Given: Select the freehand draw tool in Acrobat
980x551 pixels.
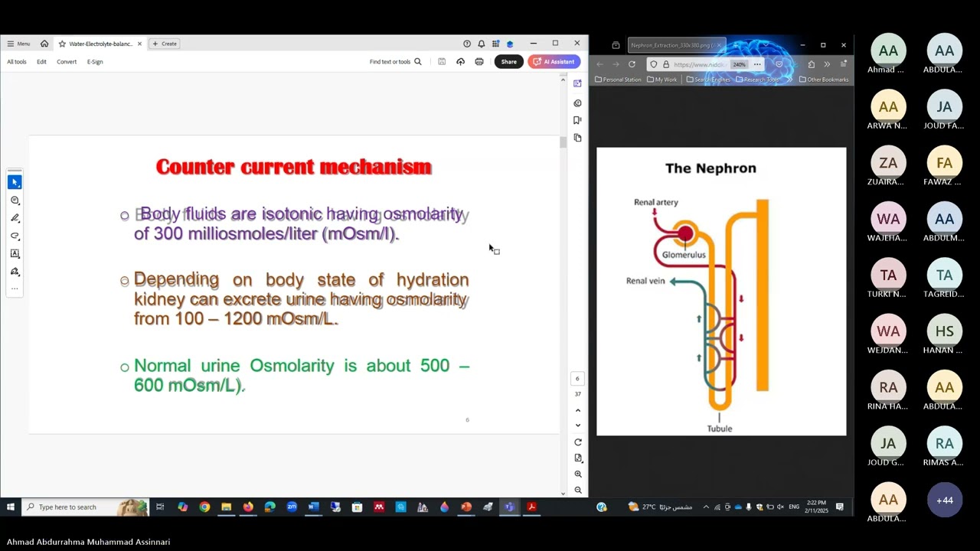Looking at the screenshot, I should (x=15, y=236).
